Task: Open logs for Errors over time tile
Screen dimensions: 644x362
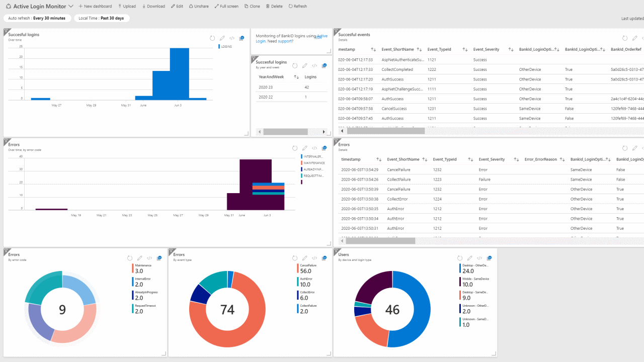Action: click(x=324, y=148)
